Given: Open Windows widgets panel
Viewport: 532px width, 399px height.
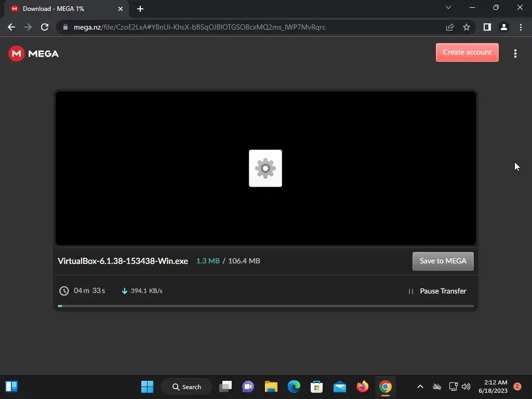Looking at the screenshot, I should [x=11, y=387].
